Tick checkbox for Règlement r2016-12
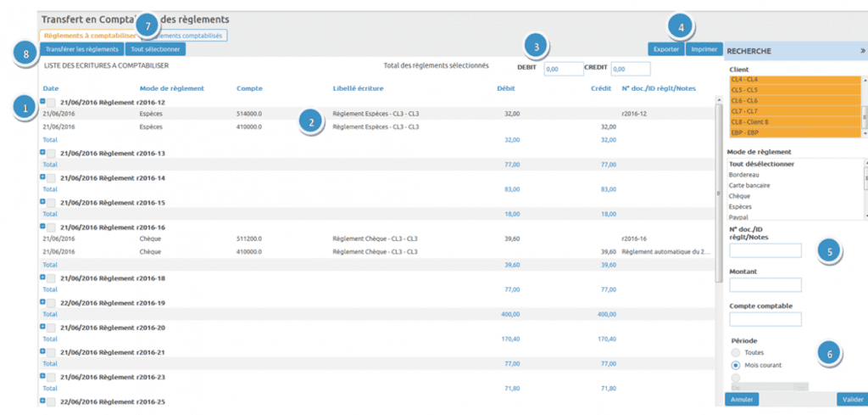The width and height of the screenshot is (868, 415). coord(51,103)
